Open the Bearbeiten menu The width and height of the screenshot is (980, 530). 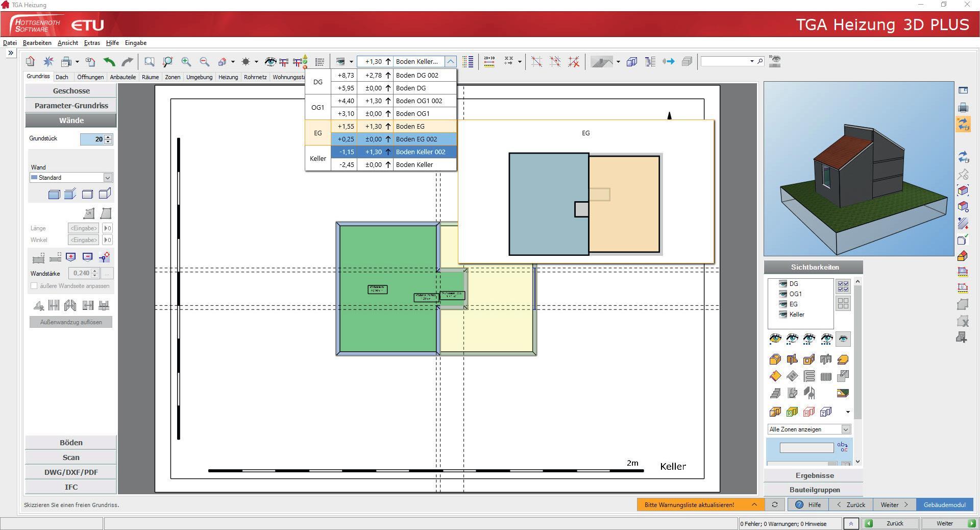coord(37,43)
